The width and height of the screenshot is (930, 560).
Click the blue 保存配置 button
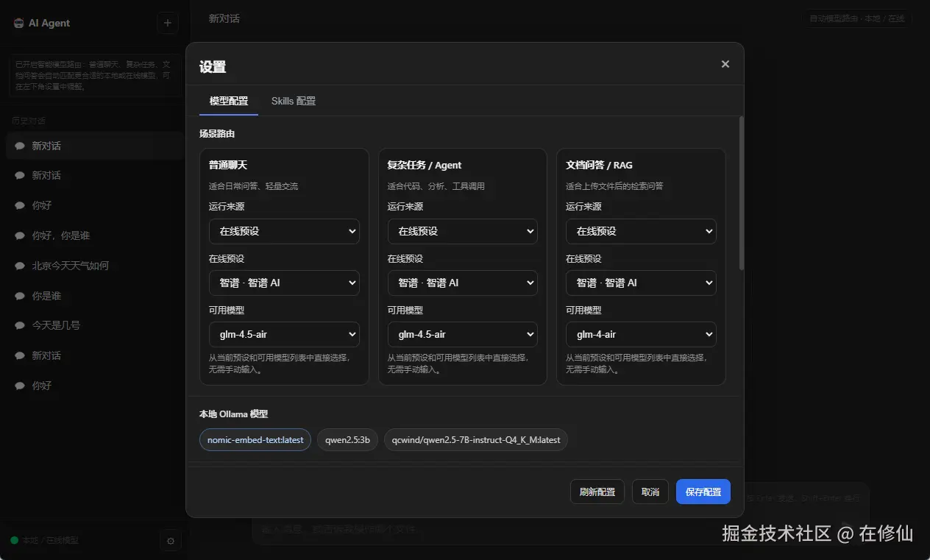(x=703, y=492)
